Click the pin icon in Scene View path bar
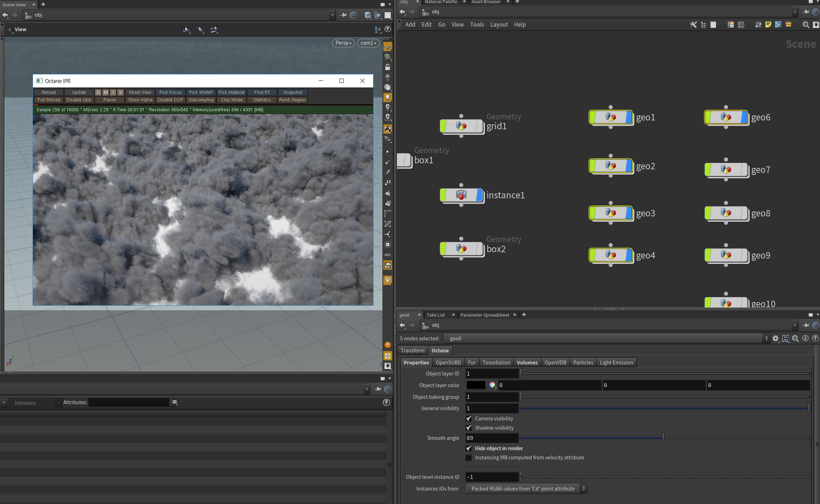 (343, 15)
